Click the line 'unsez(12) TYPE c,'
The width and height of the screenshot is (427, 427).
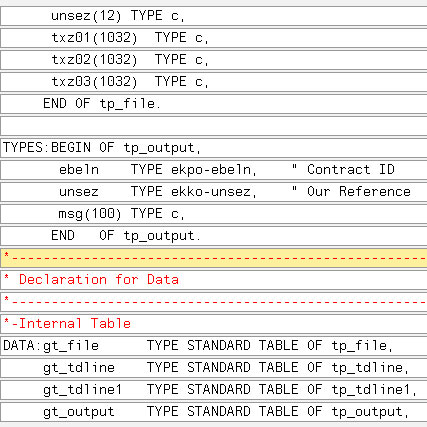point(213,16)
